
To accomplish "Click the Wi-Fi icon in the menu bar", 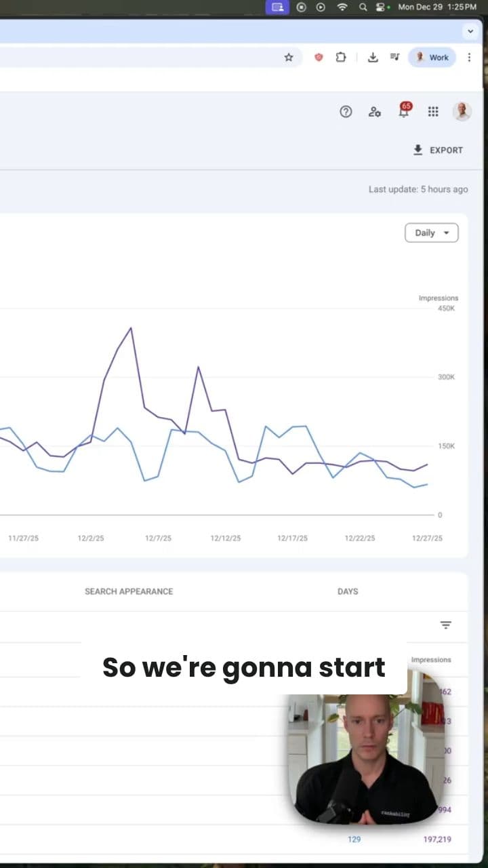I will 340,7.
